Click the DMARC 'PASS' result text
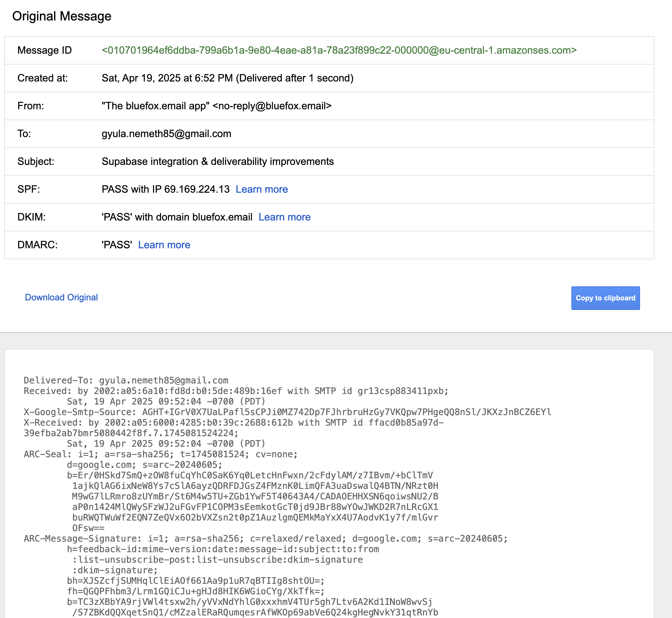 [117, 245]
